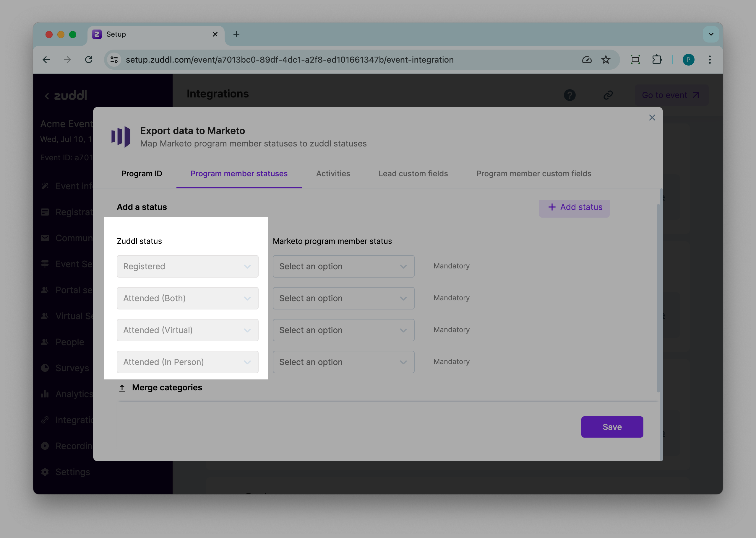
Task: Reload the page
Action: click(x=89, y=60)
